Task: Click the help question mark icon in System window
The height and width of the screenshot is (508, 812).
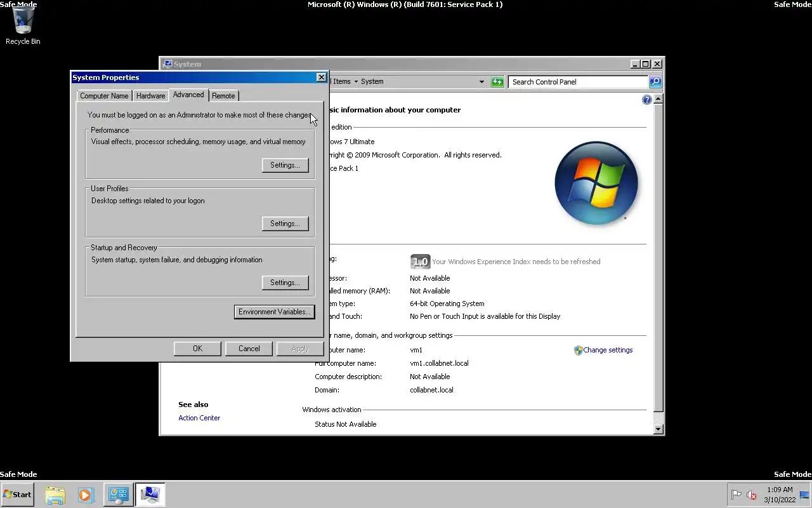Action: 646,100
